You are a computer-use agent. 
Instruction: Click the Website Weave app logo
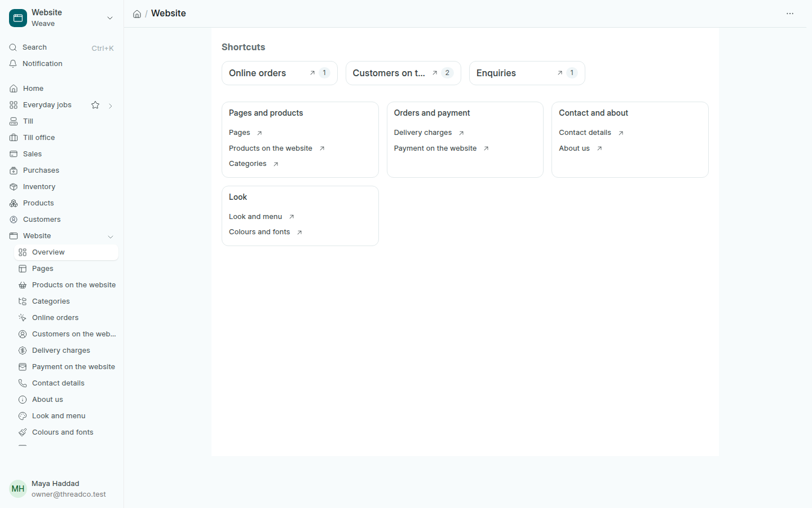18,18
